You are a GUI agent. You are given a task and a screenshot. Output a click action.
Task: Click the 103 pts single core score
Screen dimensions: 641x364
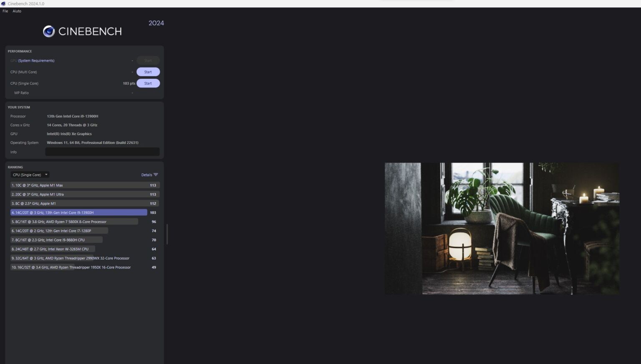129,83
